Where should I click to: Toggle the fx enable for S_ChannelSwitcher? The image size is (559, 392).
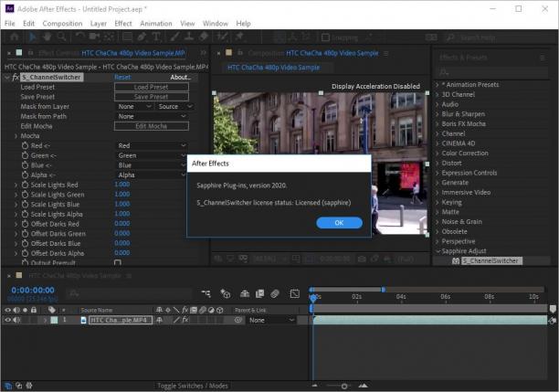[15, 77]
